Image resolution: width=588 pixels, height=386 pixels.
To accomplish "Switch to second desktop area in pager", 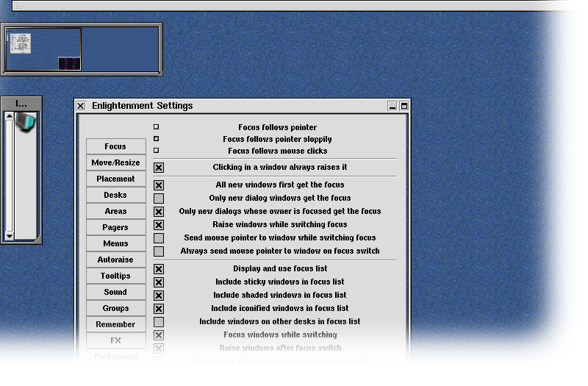I will point(120,49).
